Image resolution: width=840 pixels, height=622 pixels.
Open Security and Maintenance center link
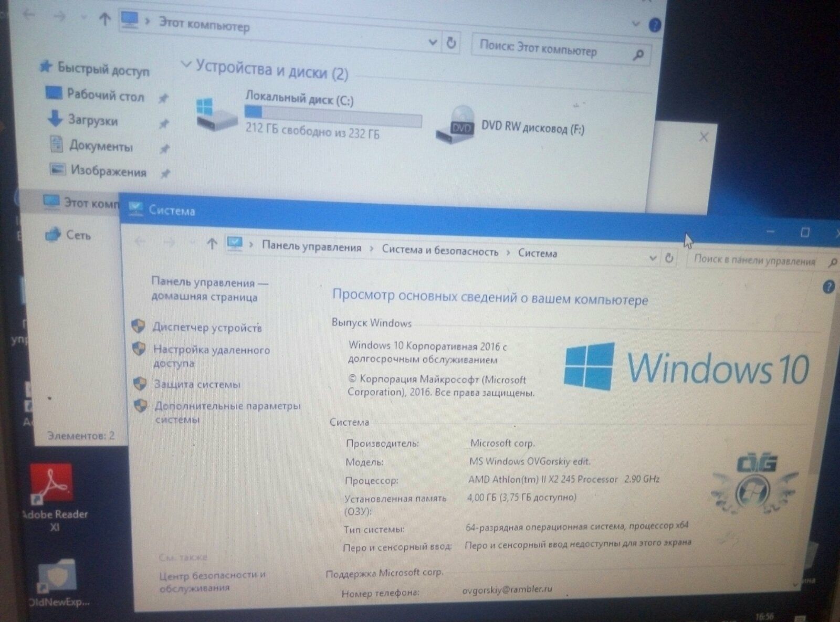pyautogui.click(x=212, y=582)
